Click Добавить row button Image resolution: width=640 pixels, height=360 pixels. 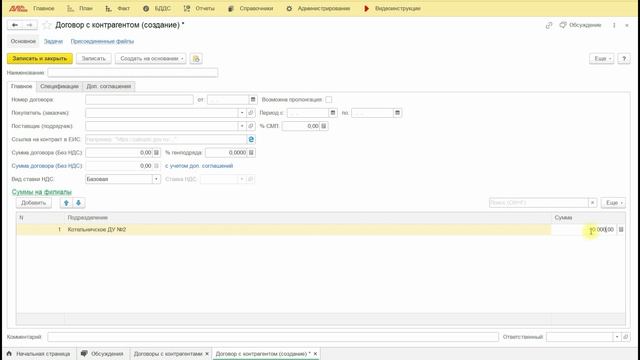34,203
